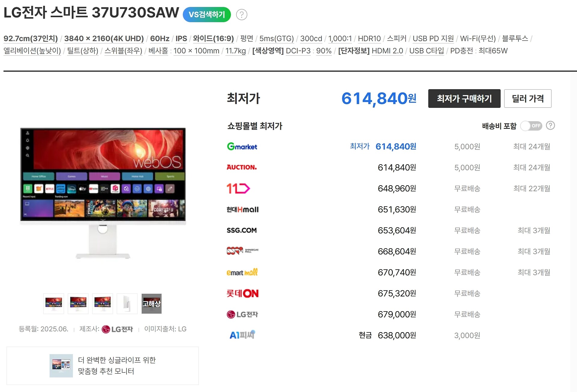Click the help icon next to shipping toggle
The height and width of the screenshot is (392, 577).
click(551, 126)
